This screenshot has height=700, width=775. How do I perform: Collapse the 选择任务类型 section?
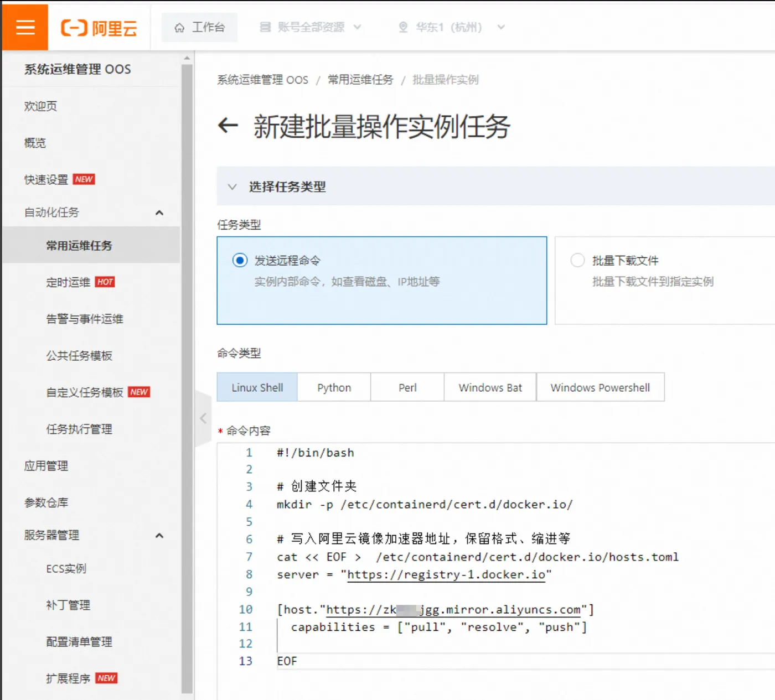[x=232, y=186]
